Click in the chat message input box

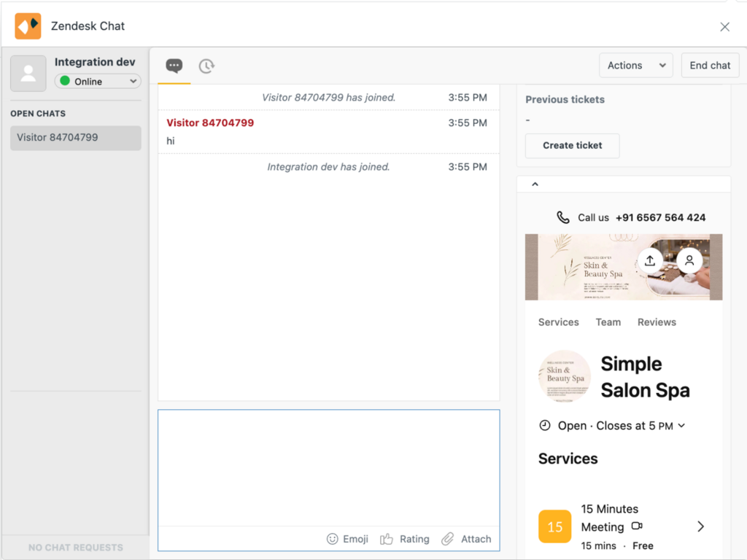pyautogui.click(x=328, y=467)
